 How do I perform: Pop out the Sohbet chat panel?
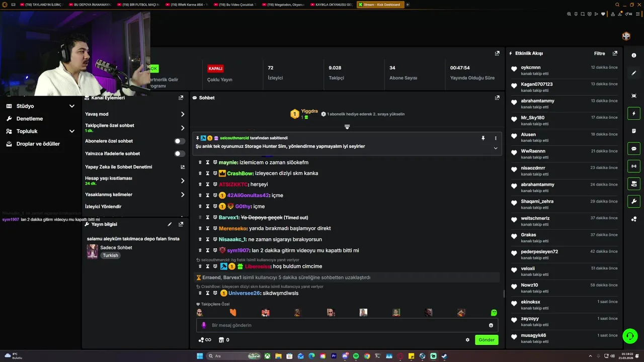497,98
